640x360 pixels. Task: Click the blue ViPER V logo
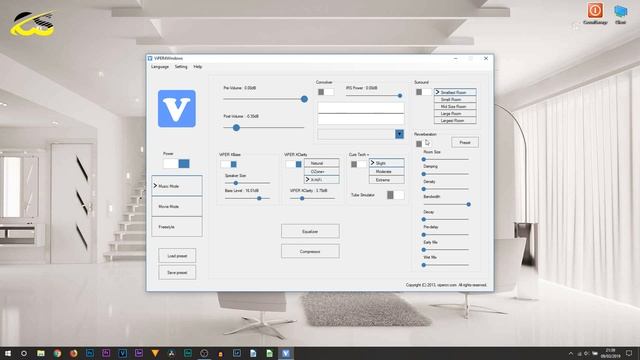pyautogui.click(x=177, y=109)
